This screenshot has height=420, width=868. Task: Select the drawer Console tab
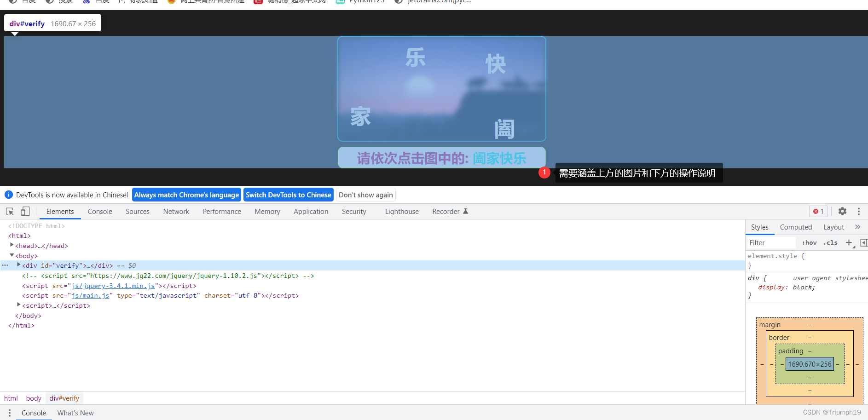[x=34, y=413]
